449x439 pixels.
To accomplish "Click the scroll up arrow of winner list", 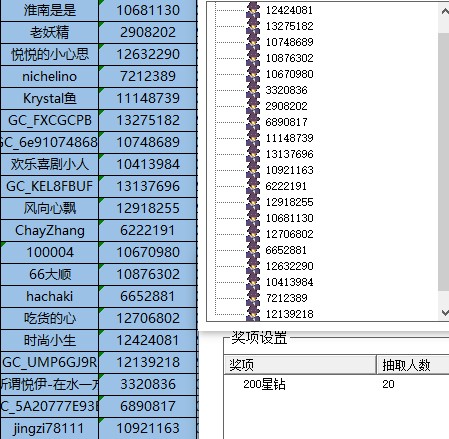I will (444, 12).
